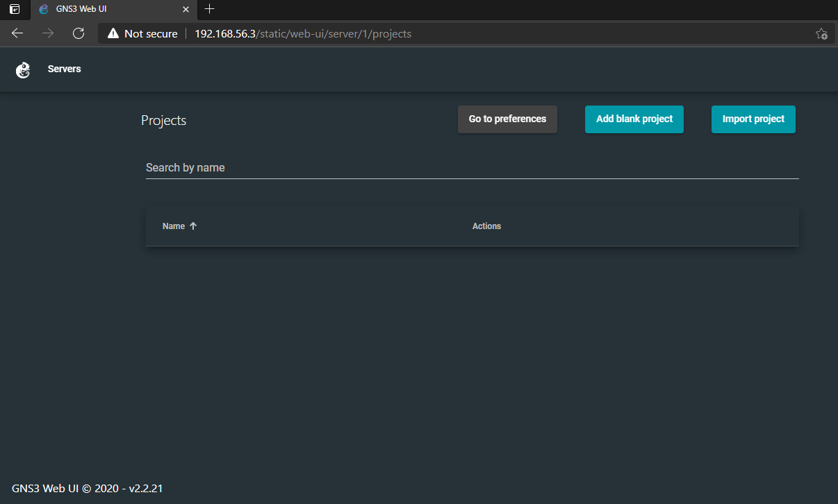Click Go to preferences button
This screenshot has width=838, height=504.
click(x=507, y=119)
